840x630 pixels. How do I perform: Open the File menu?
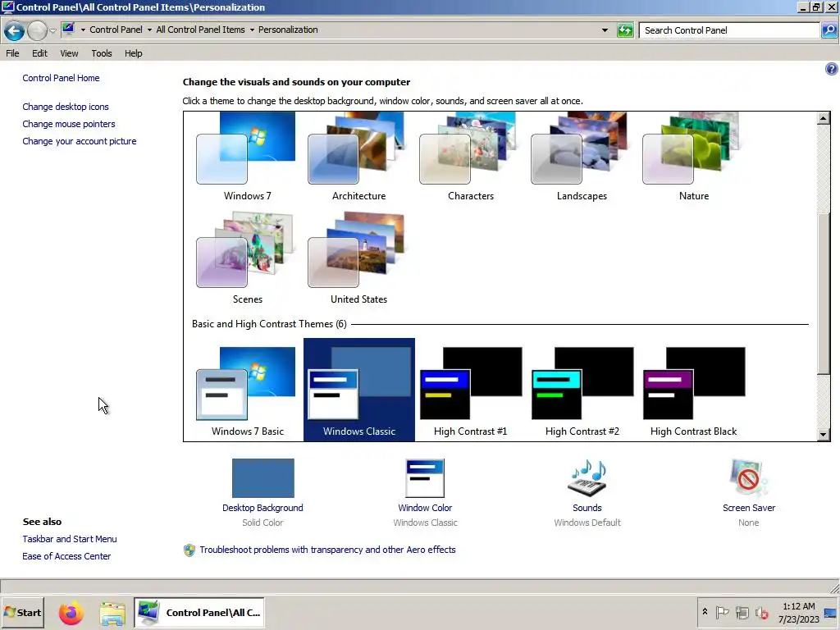point(12,53)
